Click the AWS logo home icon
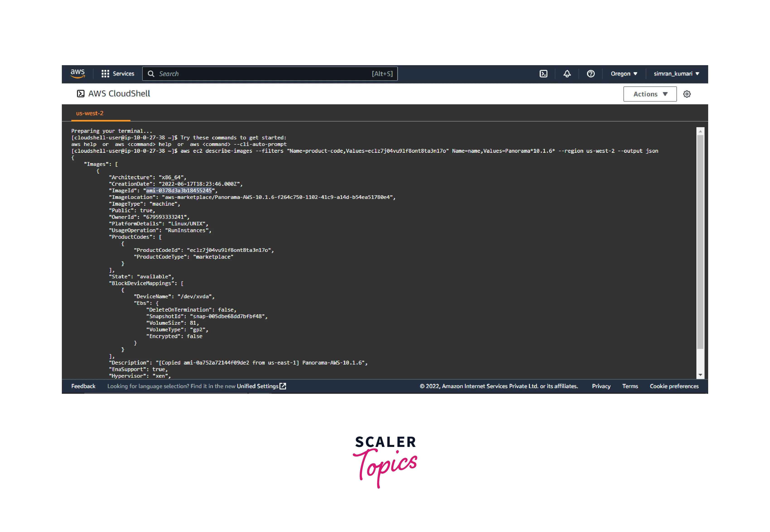Screen dimensions: 770x532 click(x=77, y=74)
